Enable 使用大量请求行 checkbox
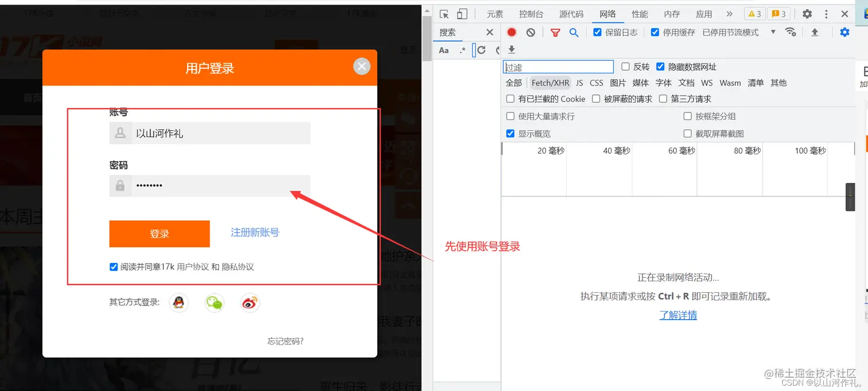 510,116
